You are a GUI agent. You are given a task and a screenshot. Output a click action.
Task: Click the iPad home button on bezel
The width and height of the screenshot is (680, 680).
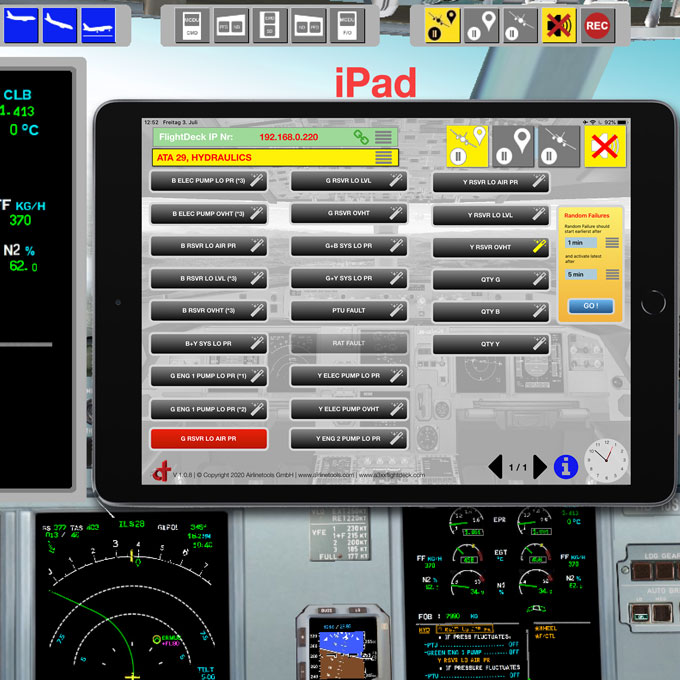[653, 302]
